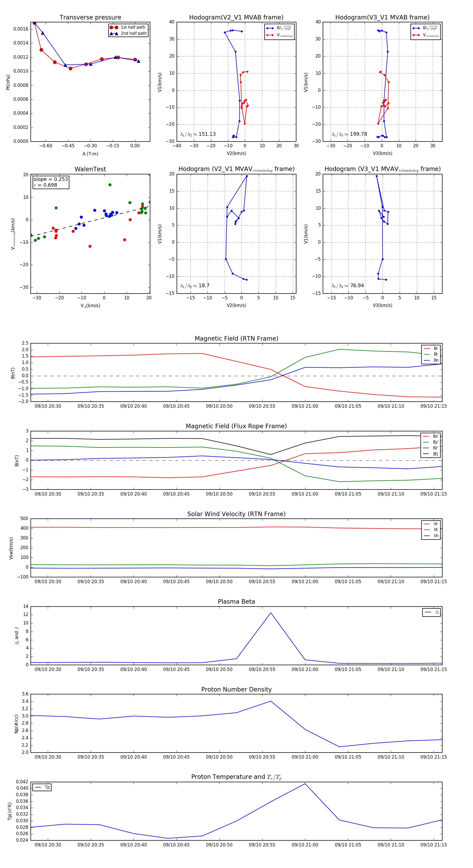Click eigenvalue ratio text '18.7'

[x=204, y=286]
